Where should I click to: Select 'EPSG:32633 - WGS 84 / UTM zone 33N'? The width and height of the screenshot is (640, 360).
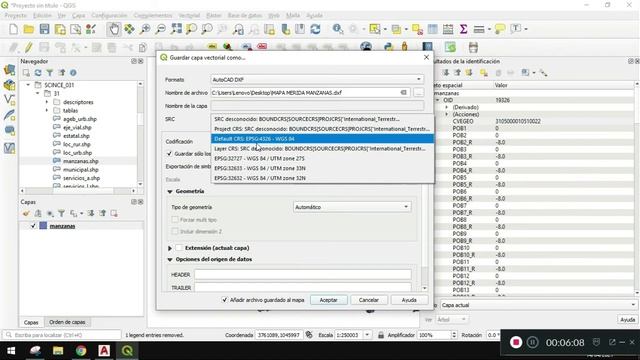click(322, 168)
